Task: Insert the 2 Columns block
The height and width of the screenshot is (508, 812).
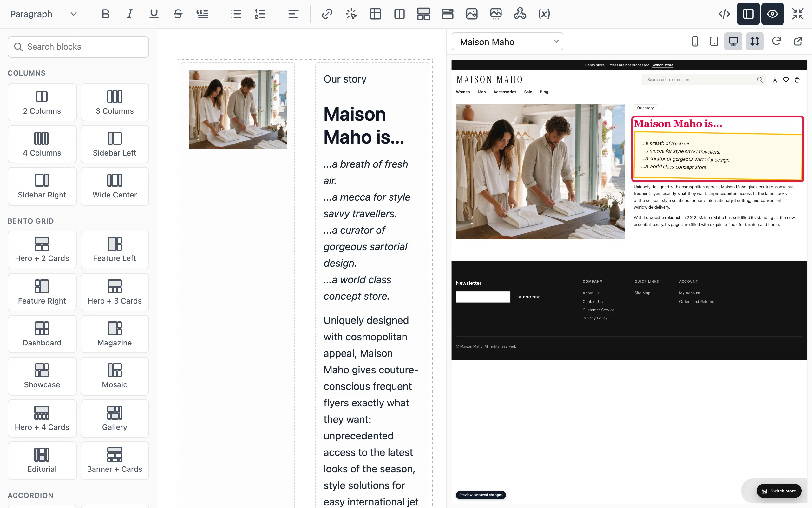Action: pyautogui.click(x=42, y=102)
